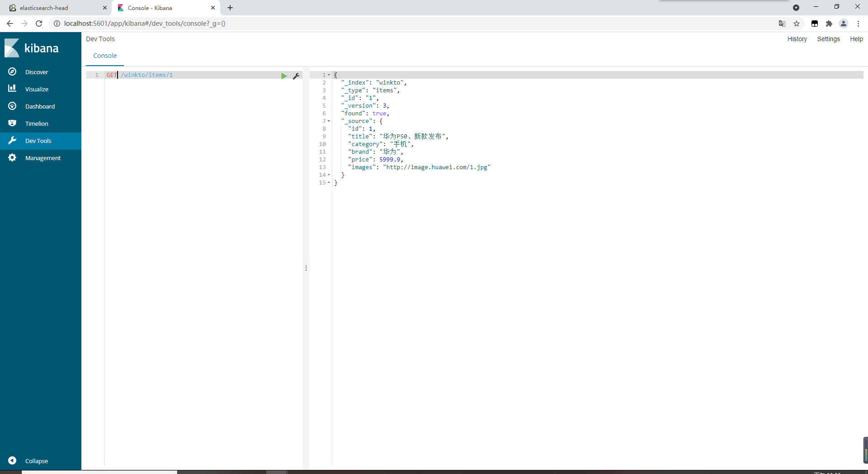Select the Console tab in Dev Tools
The height and width of the screenshot is (474, 868).
click(x=105, y=56)
